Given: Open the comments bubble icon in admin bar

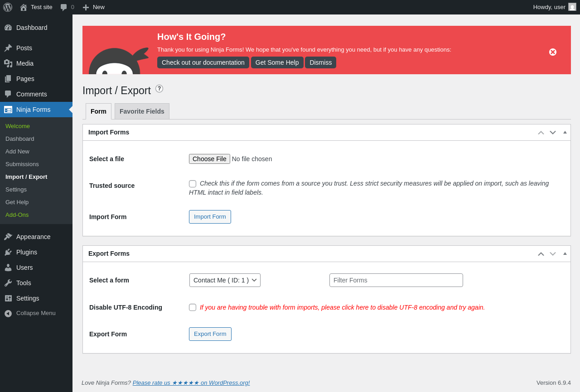Looking at the screenshot, I should [x=64, y=7].
